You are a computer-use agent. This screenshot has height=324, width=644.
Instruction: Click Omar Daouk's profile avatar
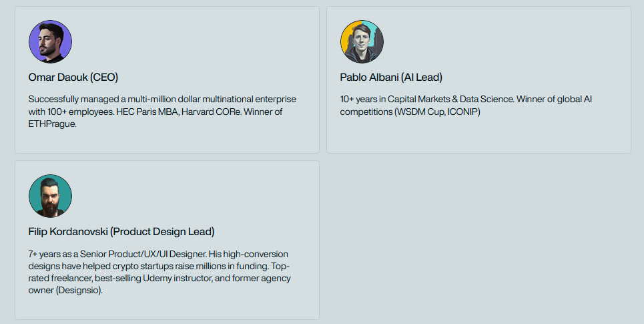tap(50, 41)
